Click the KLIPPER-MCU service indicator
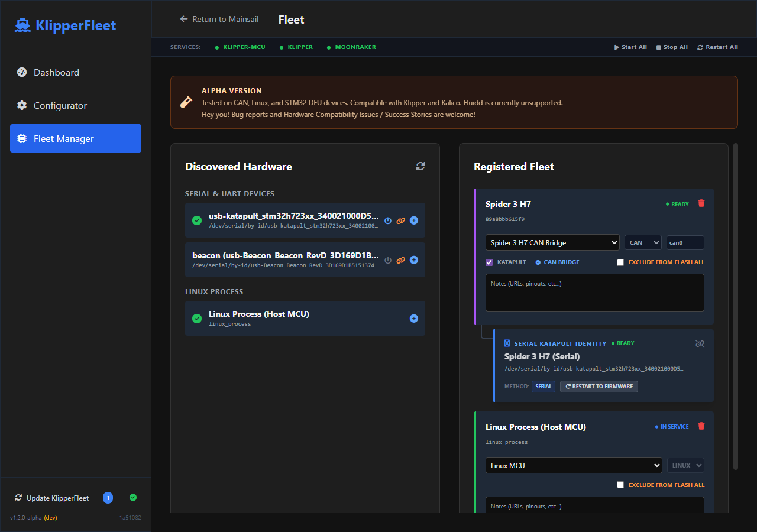 240,47
